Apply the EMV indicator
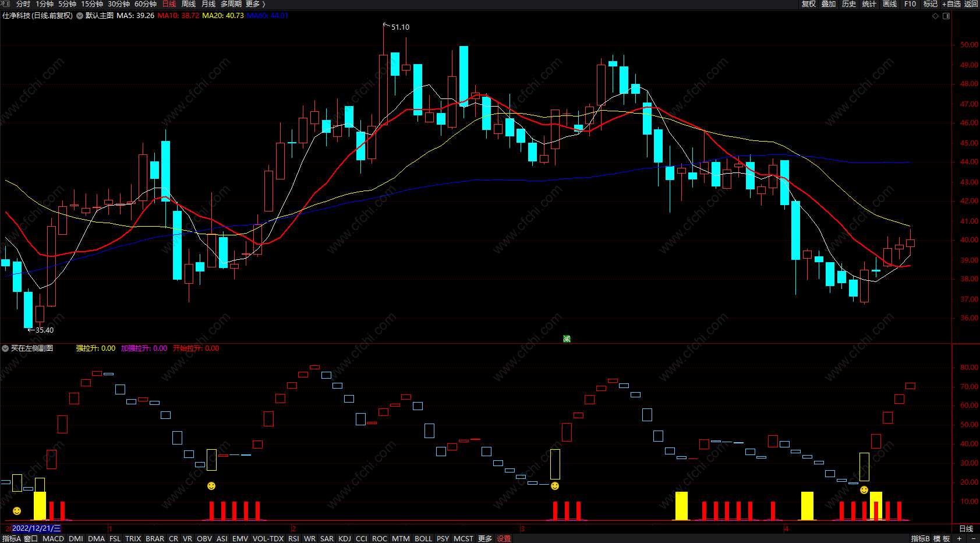This screenshot has height=543, width=980. click(240, 539)
